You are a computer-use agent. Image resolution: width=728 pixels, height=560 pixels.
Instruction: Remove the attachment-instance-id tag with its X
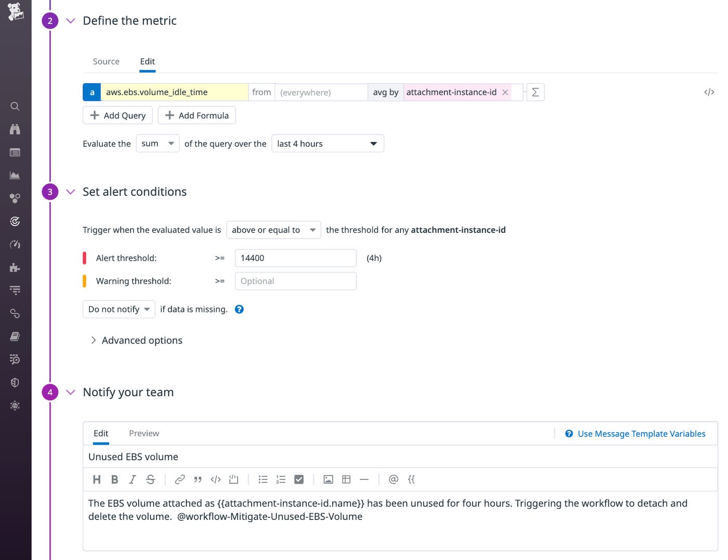505,92
